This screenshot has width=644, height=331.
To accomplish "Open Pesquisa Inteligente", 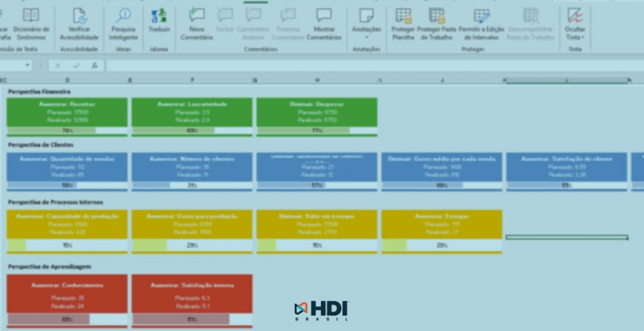I will 123,24.
